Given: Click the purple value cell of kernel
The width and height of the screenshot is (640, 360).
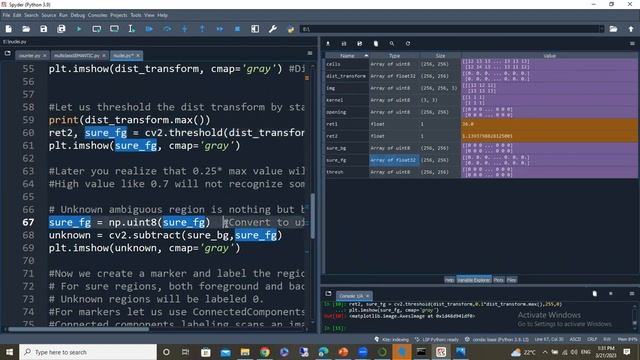Looking at the screenshot, I should pos(549,100).
